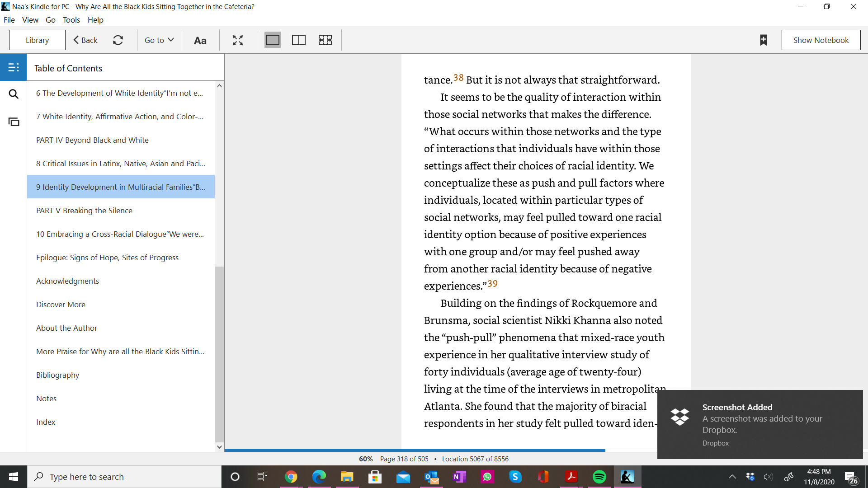
Task: Open footnote 39 link
Action: coord(492,284)
